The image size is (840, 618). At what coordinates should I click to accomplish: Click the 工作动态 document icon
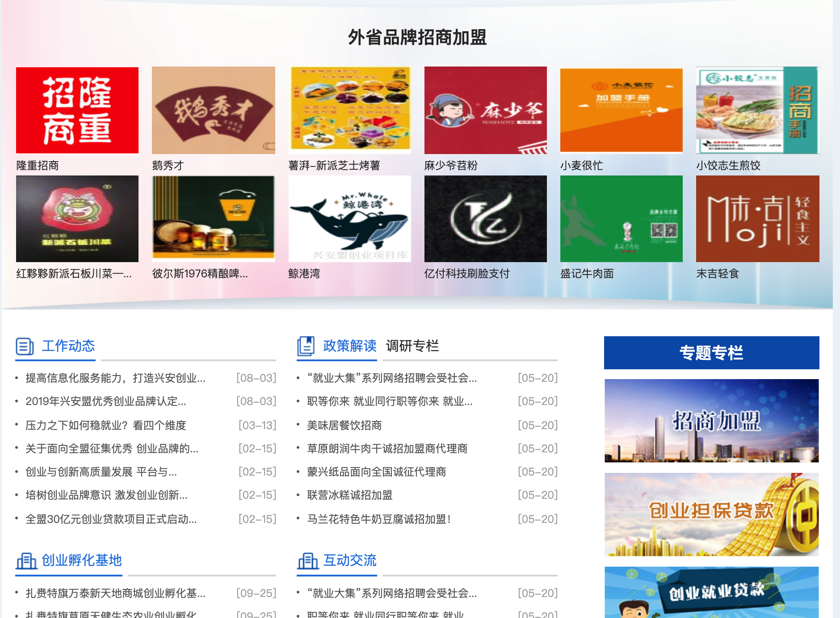25,346
